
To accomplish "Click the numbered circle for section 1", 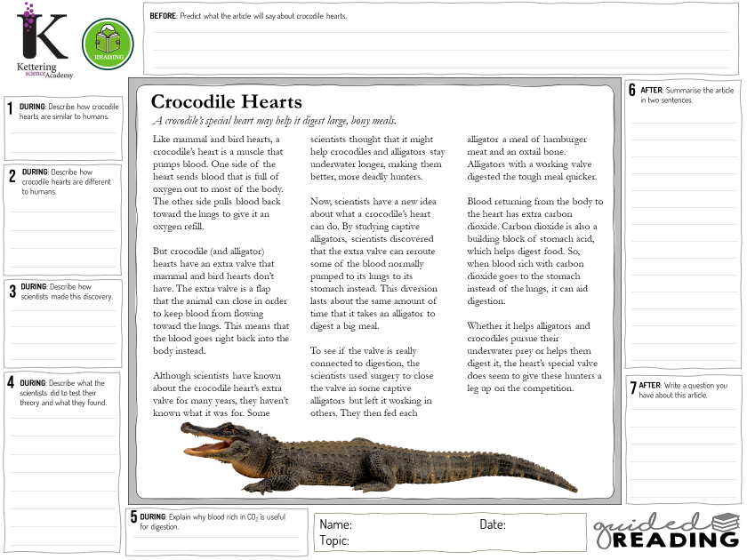I will (11, 106).
